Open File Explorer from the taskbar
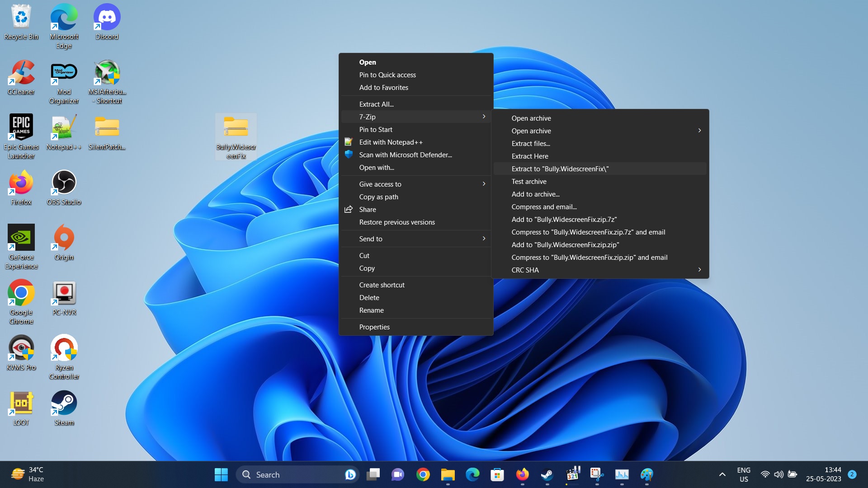The image size is (868, 488). [x=448, y=475]
